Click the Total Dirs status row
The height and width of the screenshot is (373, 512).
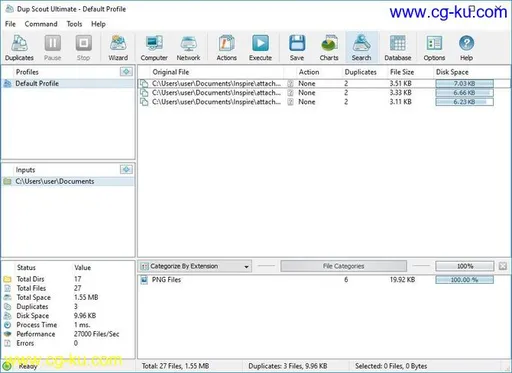[68, 279]
